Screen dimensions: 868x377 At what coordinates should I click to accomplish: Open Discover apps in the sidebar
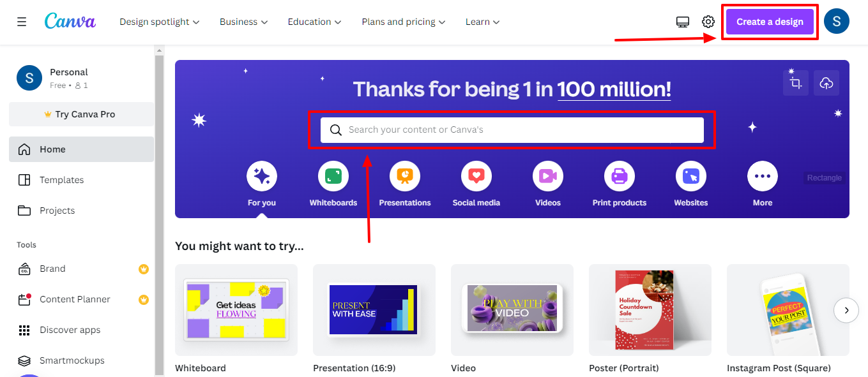pyautogui.click(x=82, y=330)
